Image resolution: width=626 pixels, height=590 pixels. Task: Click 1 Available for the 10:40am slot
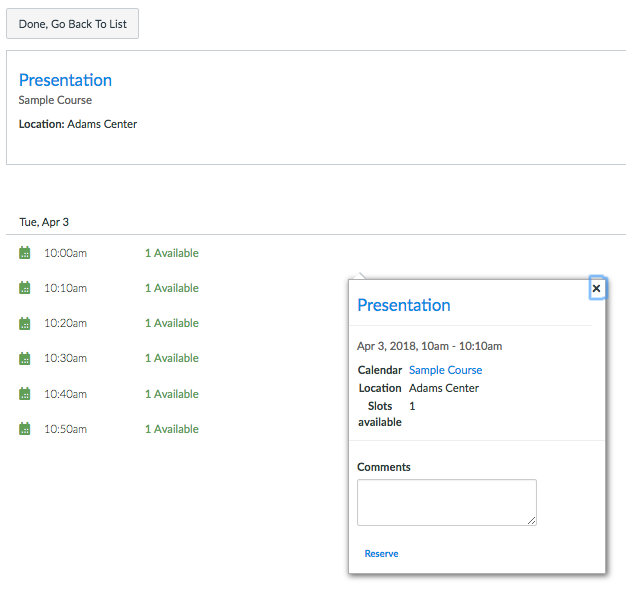pos(171,394)
